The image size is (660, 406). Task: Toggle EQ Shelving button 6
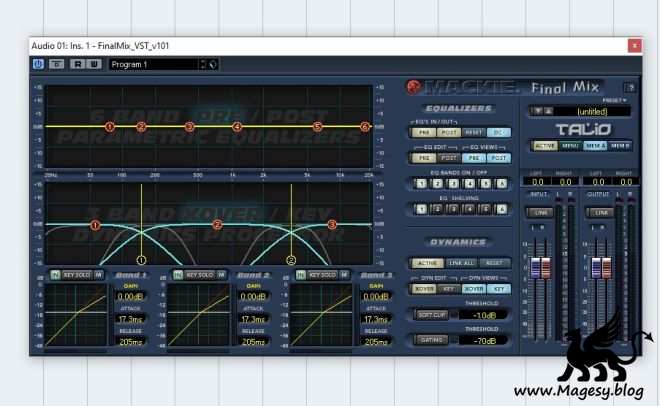pos(501,209)
